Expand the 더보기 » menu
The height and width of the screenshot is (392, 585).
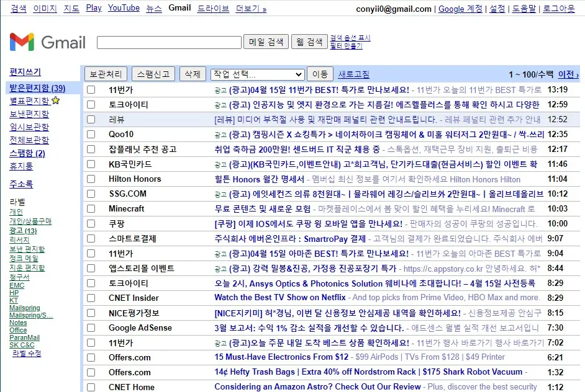click(x=251, y=8)
